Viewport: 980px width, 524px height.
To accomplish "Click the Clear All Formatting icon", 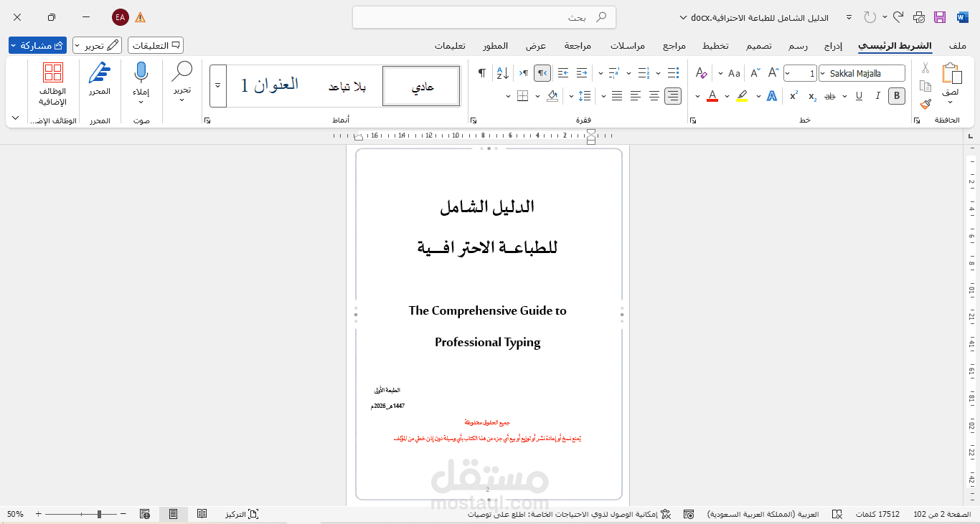I will [x=702, y=73].
